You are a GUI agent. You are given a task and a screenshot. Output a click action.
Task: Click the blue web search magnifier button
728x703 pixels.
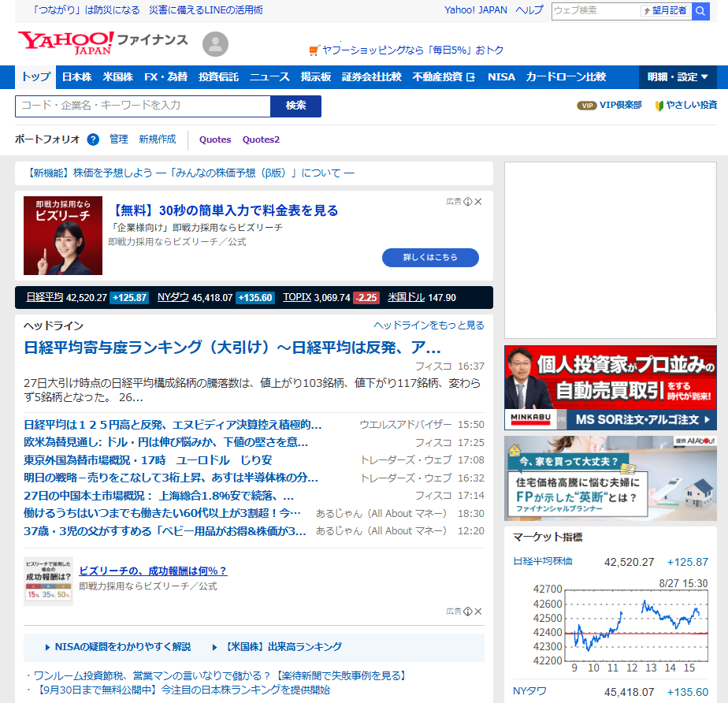(x=700, y=11)
